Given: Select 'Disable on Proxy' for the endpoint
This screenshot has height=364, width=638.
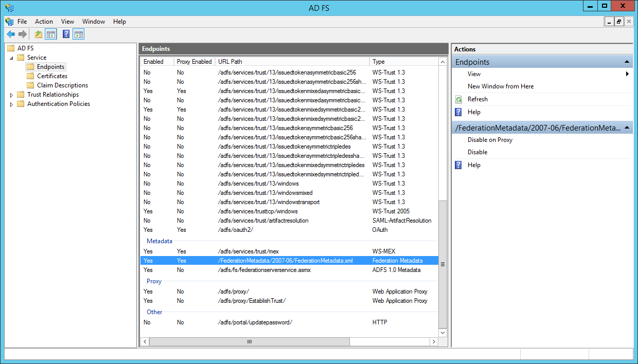Looking at the screenshot, I should [489, 139].
